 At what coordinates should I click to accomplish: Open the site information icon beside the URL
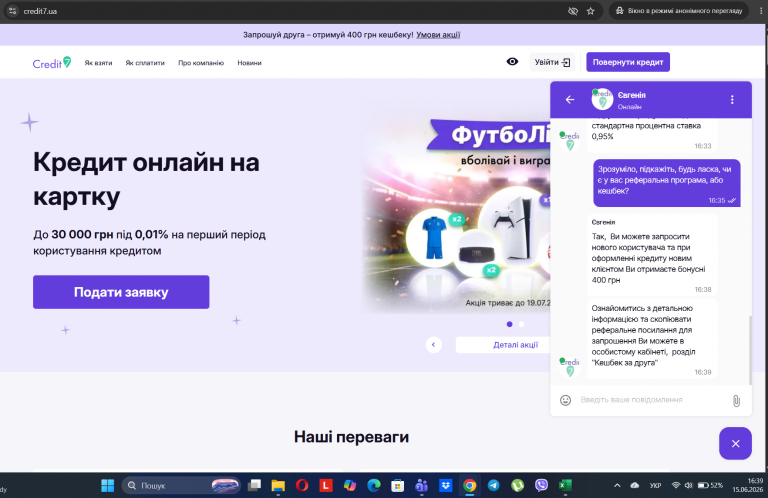click(x=12, y=11)
